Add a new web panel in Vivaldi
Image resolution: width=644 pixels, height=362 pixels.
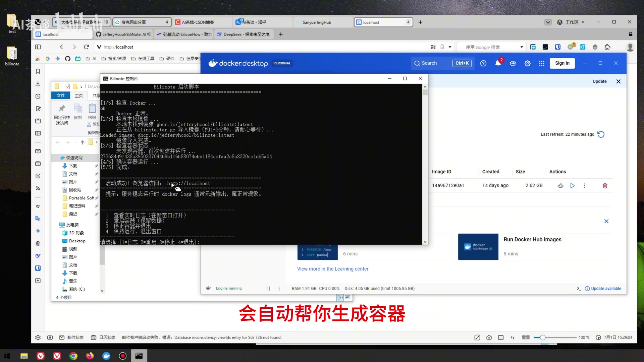tap(38, 281)
